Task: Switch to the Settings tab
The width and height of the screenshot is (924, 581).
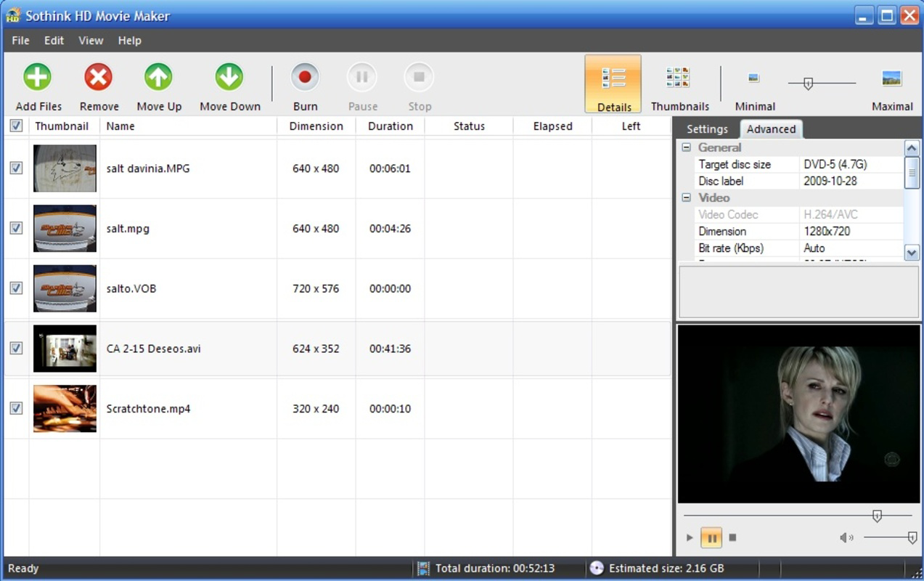Action: point(707,129)
